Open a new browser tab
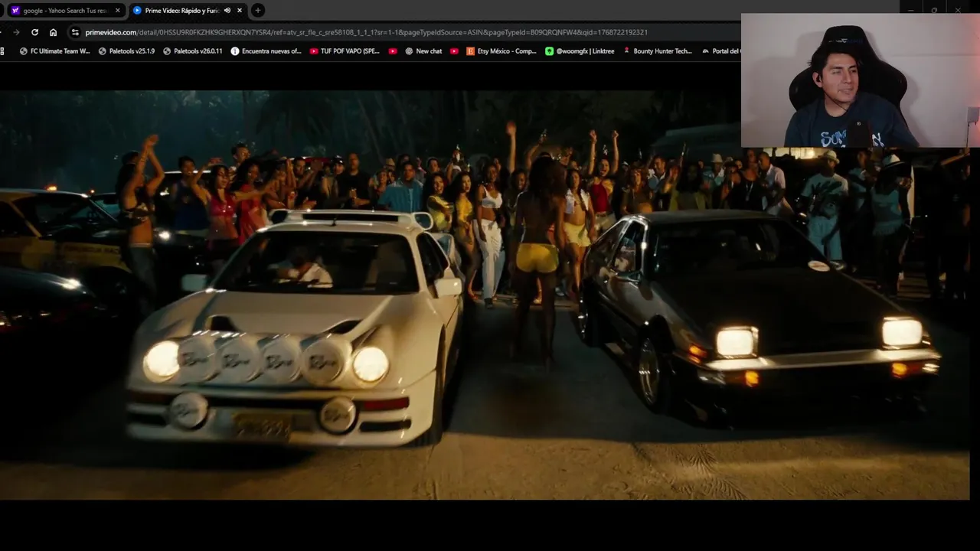This screenshot has width=980, height=551. pos(258,10)
